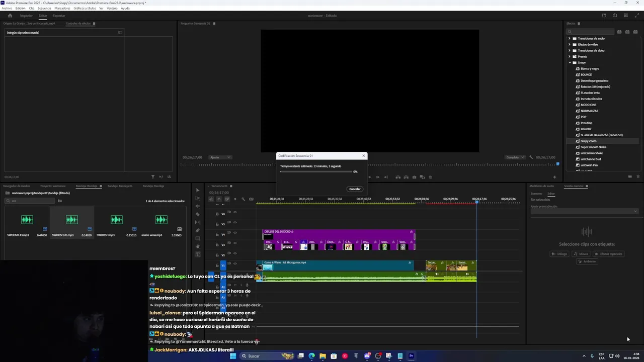The width and height of the screenshot is (644, 362).
Task: Open timeline display settings wrench
Action: (243, 199)
